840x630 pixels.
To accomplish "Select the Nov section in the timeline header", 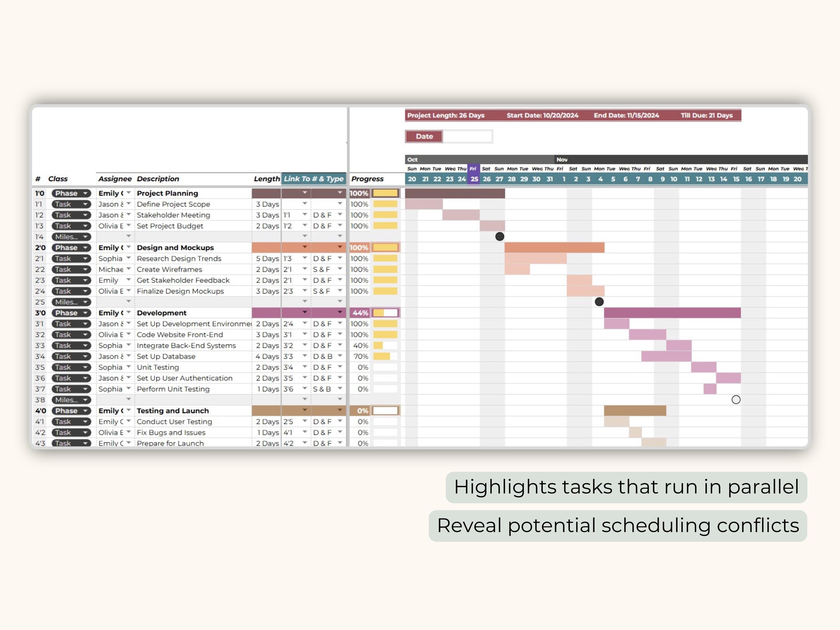I will click(562, 160).
